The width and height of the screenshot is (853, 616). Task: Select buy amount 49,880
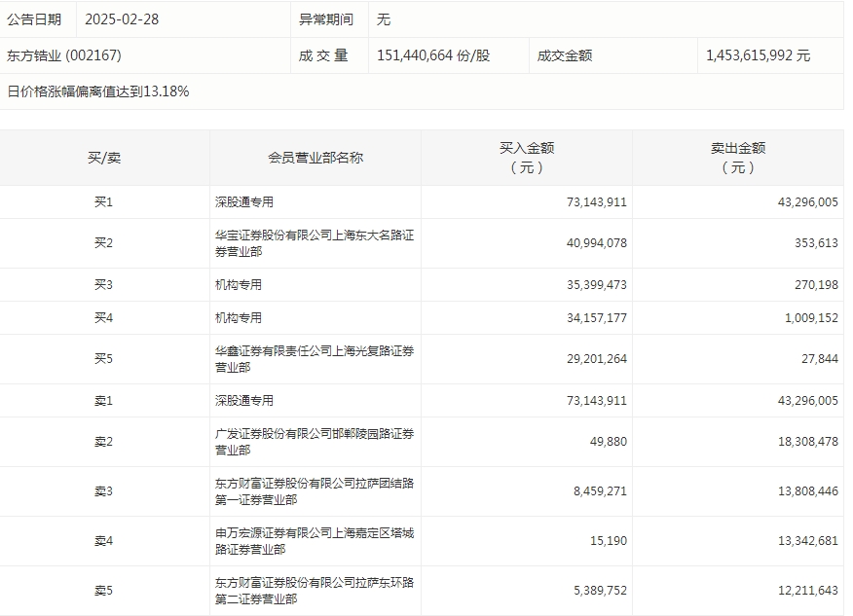click(609, 442)
